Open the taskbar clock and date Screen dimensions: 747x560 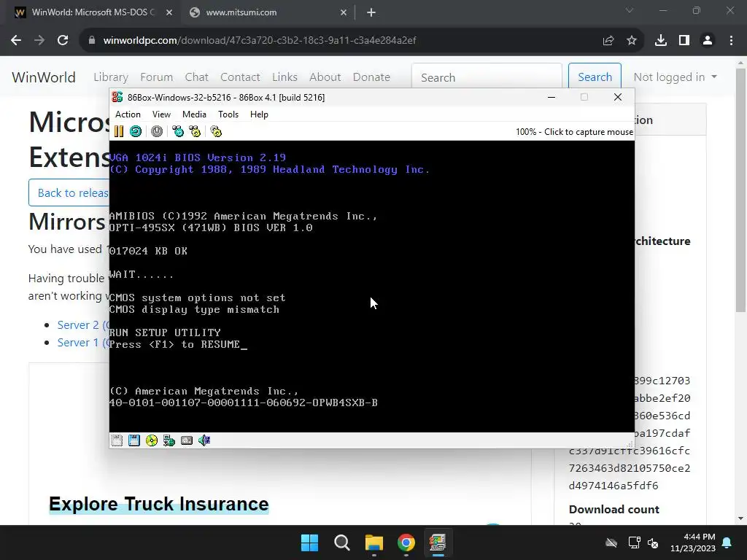(x=693, y=542)
